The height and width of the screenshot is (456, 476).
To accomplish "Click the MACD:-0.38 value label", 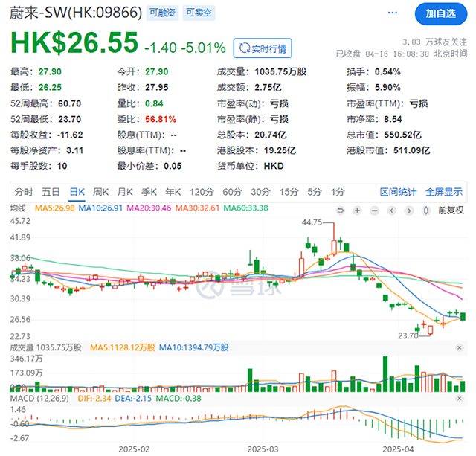I will [178, 399].
